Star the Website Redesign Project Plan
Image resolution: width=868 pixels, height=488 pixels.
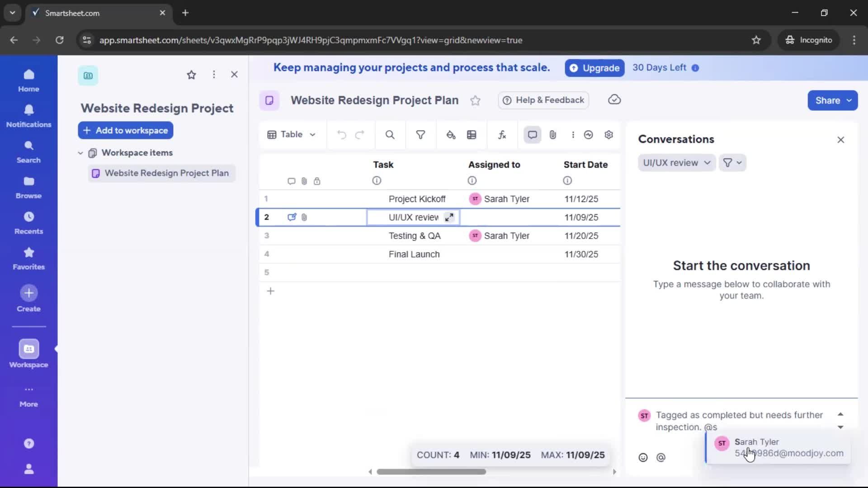point(476,100)
